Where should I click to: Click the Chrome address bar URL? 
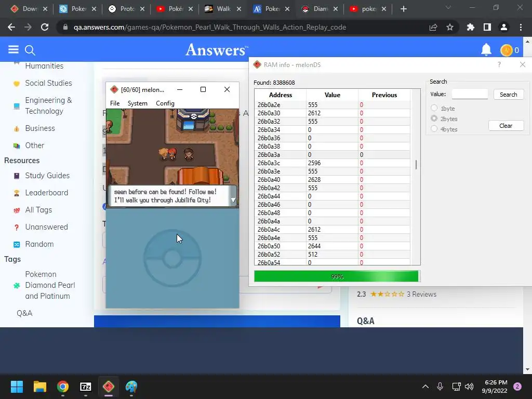210,27
